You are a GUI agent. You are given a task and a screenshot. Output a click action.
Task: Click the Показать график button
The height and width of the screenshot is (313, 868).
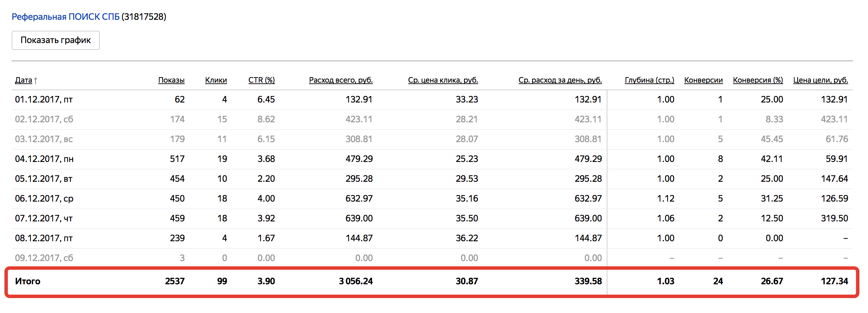pos(56,40)
